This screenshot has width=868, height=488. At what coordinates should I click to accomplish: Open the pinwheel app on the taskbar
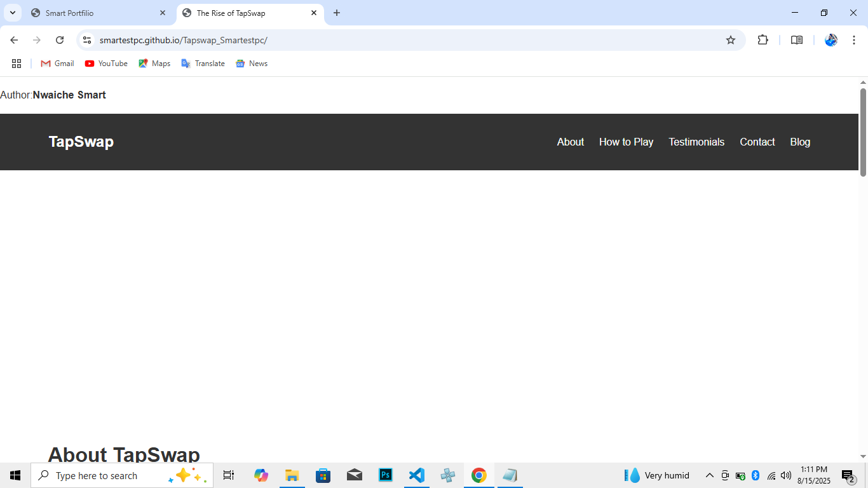448,475
